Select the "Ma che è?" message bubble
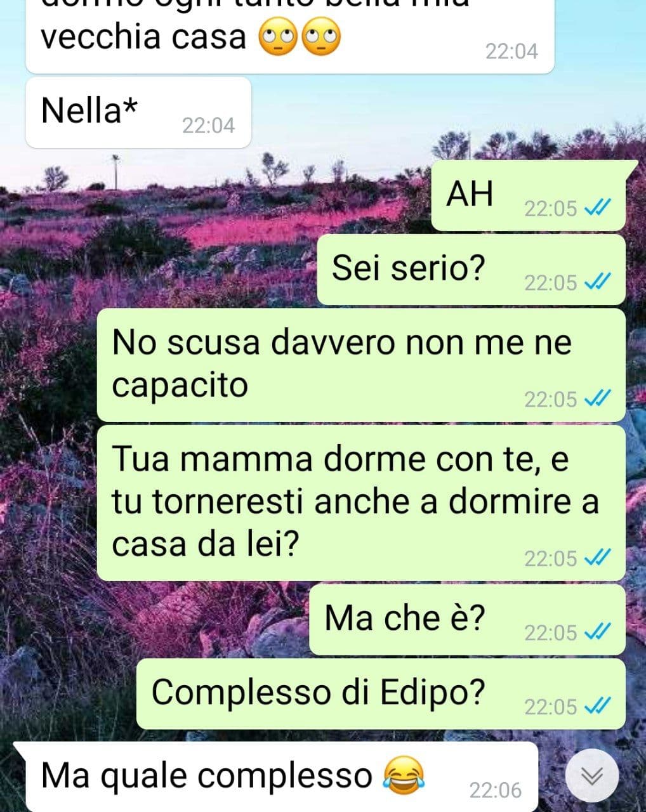 click(467, 620)
